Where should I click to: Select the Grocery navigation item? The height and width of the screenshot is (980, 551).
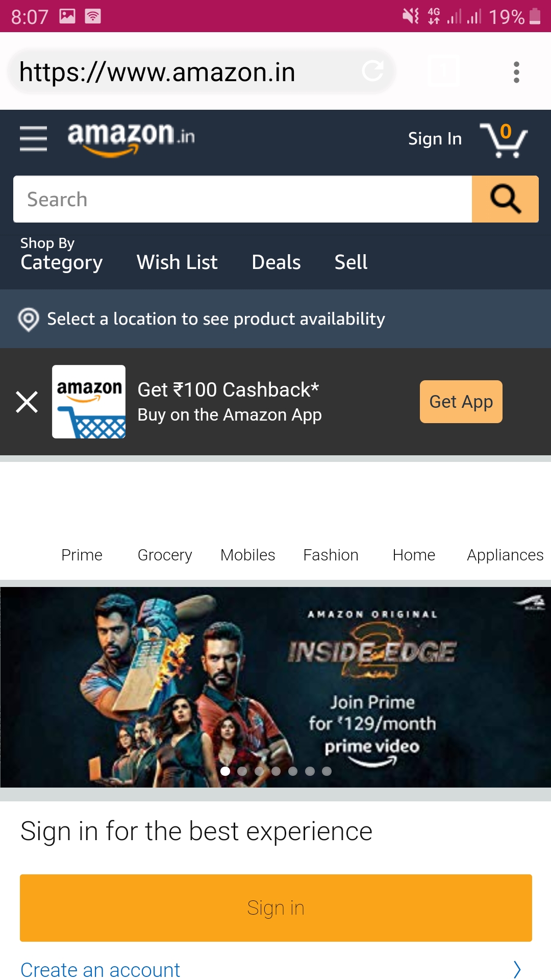pyautogui.click(x=164, y=555)
